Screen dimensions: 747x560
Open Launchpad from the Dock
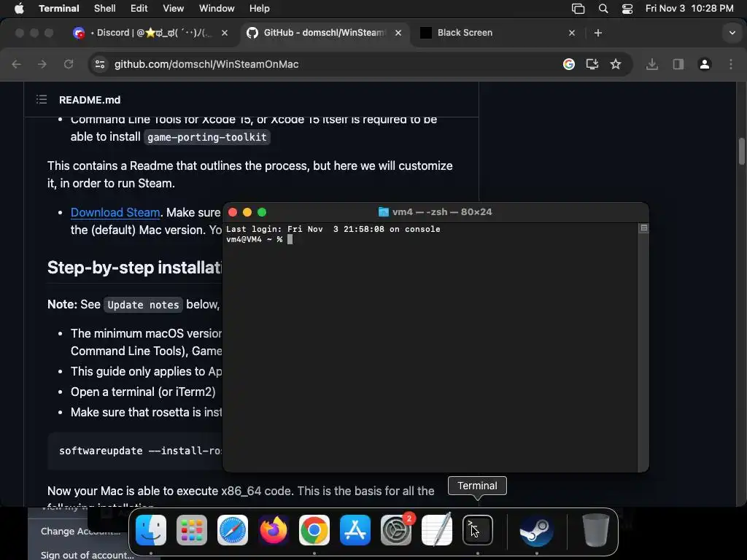pyautogui.click(x=192, y=530)
